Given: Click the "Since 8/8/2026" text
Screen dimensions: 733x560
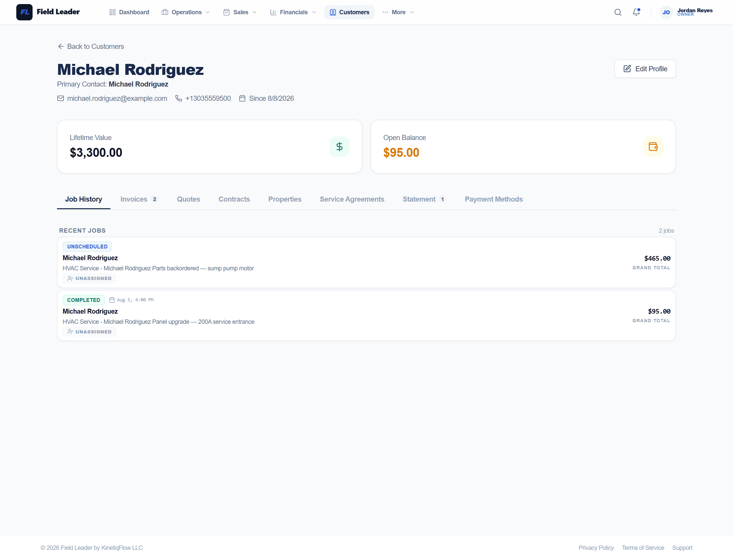Looking at the screenshot, I should (x=271, y=98).
